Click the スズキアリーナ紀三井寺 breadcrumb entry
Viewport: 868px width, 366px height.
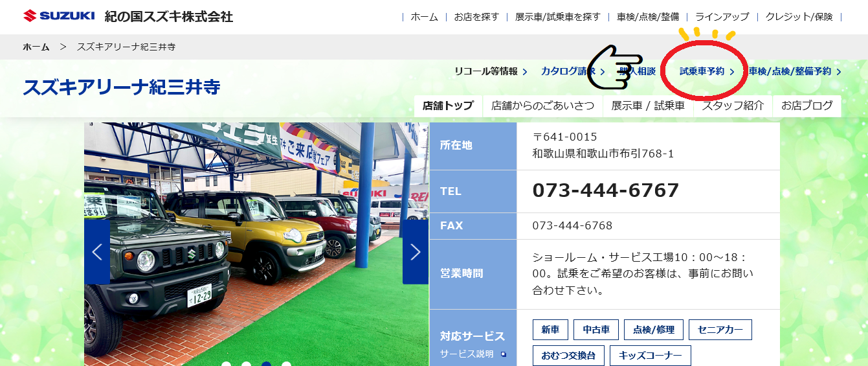coord(126,47)
